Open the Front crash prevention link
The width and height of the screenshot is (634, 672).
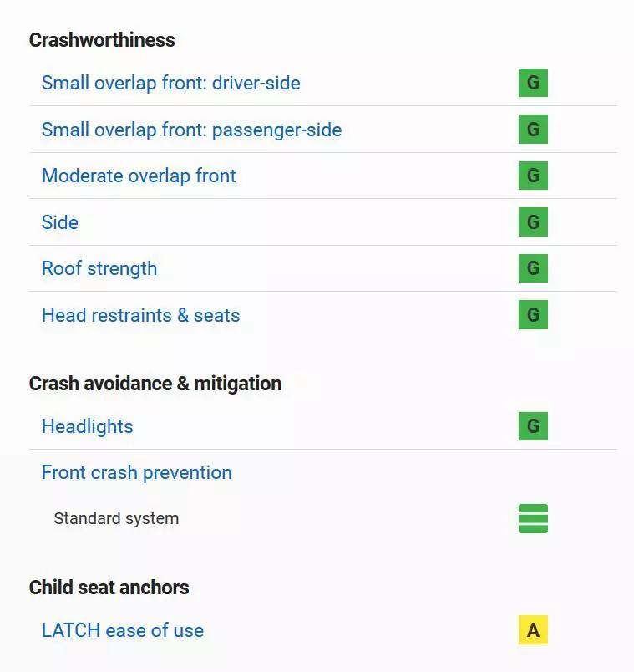(x=136, y=472)
